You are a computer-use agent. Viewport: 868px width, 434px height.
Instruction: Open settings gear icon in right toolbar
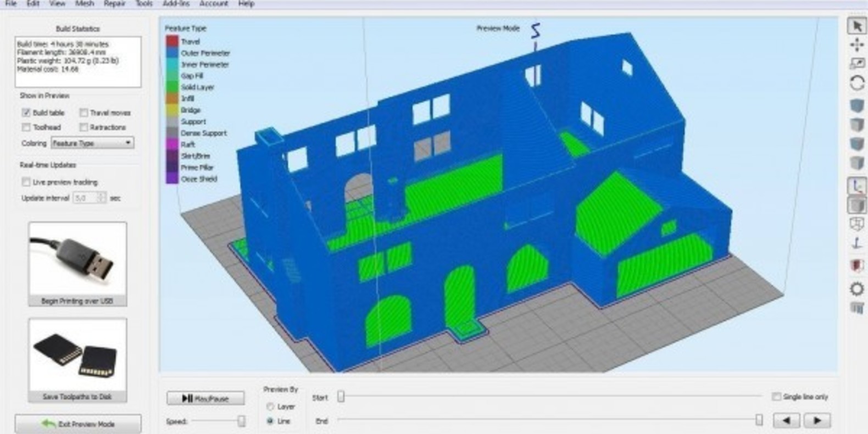[x=857, y=288]
